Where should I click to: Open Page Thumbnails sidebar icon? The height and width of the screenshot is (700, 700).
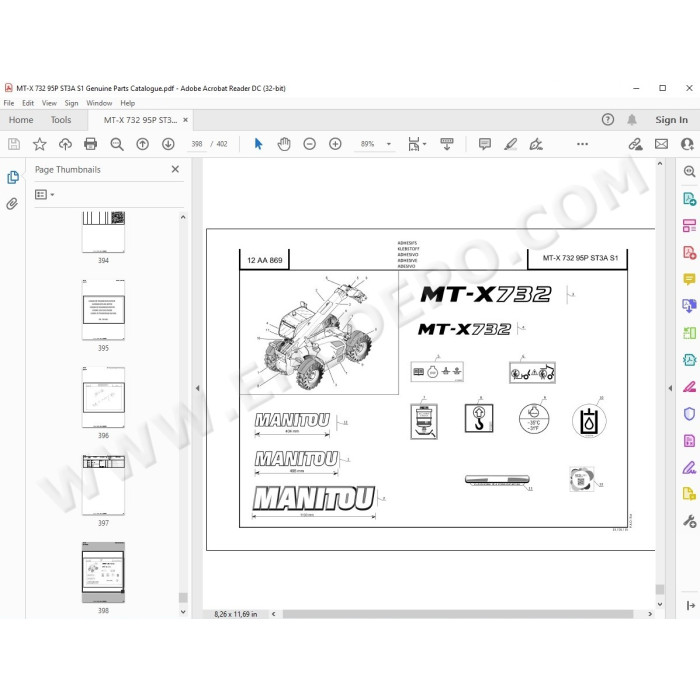tap(13, 177)
